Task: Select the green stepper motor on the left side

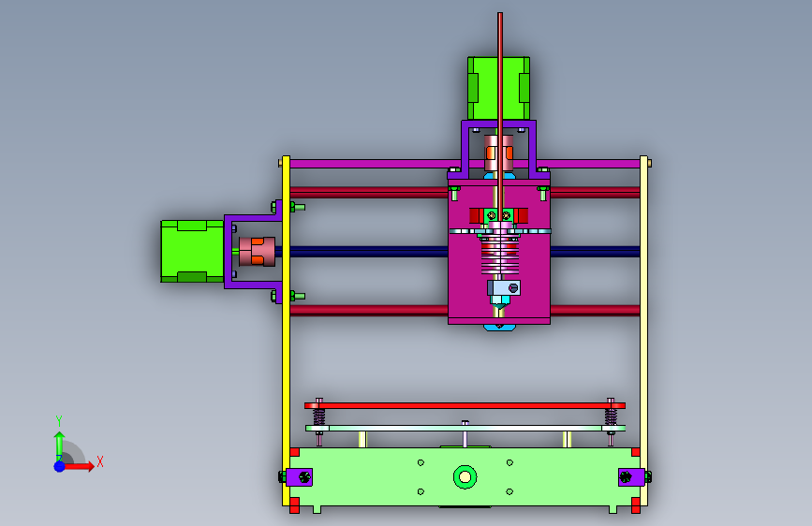Action: click(x=192, y=251)
